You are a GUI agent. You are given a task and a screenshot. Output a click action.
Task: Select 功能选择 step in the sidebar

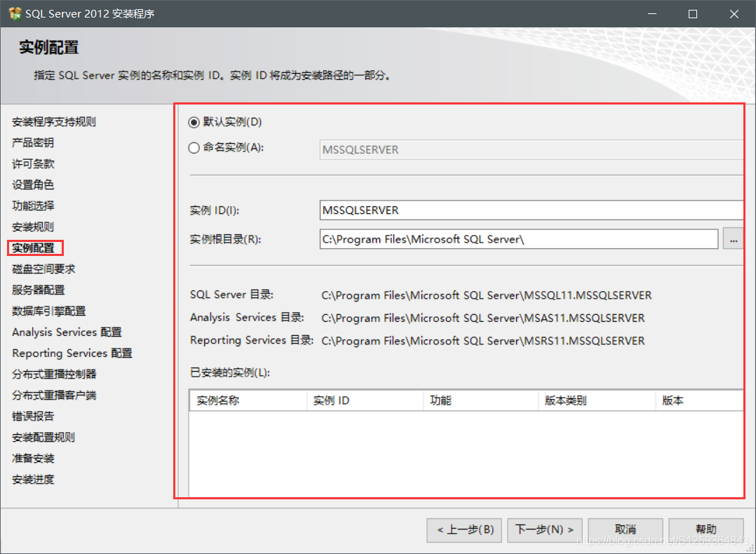click(33, 206)
